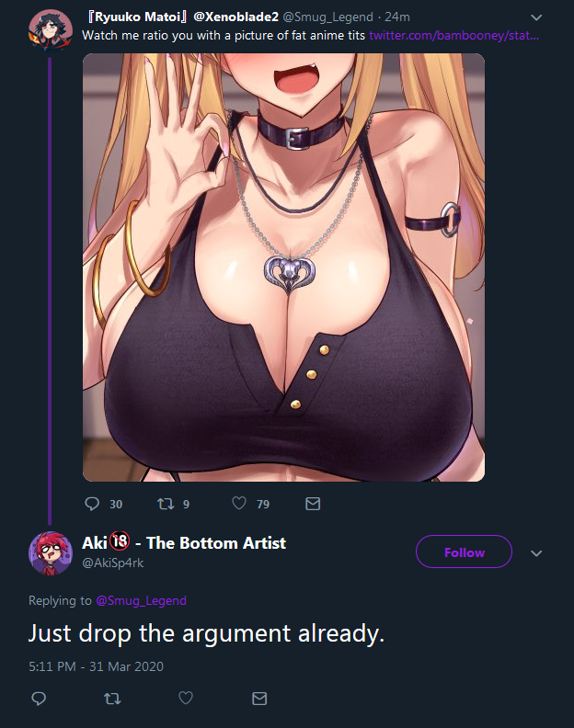Click the Aki - The Bottom Artist name
The width and height of the screenshot is (574, 728).
pyautogui.click(x=184, y=542)
